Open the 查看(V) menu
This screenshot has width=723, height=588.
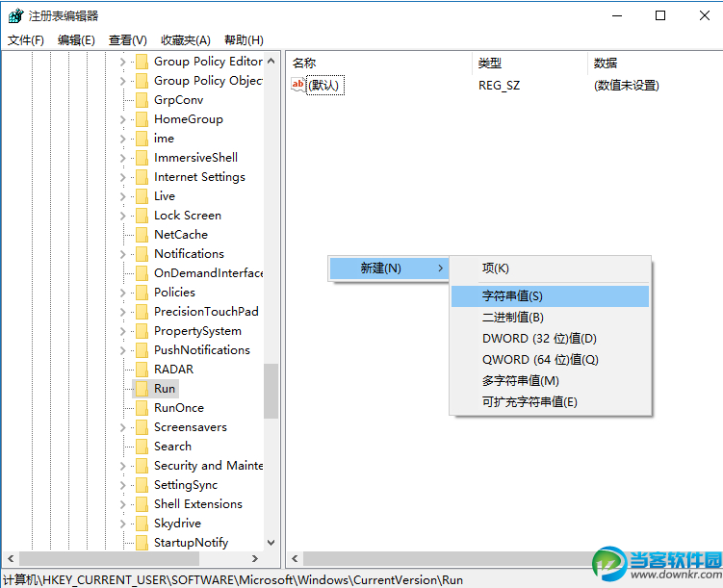(128, 40)
